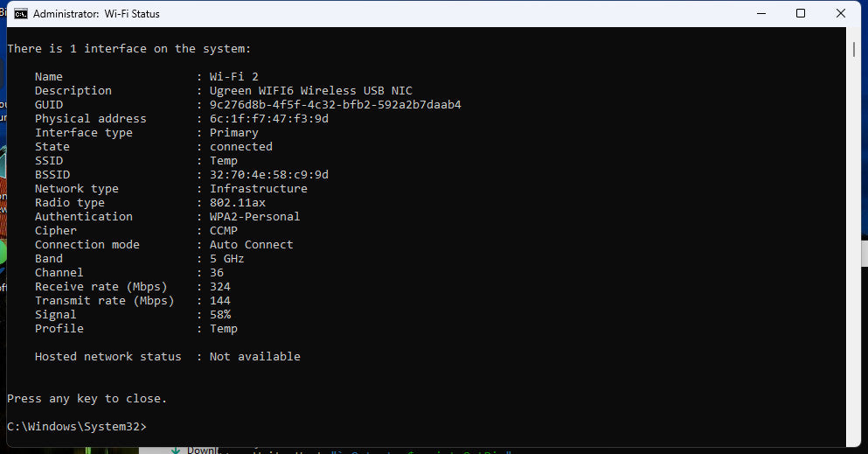Click the Administrator: Wi-Fi Status title text
The width and height of the screenshot is (868, 454).
pos(96,14)
